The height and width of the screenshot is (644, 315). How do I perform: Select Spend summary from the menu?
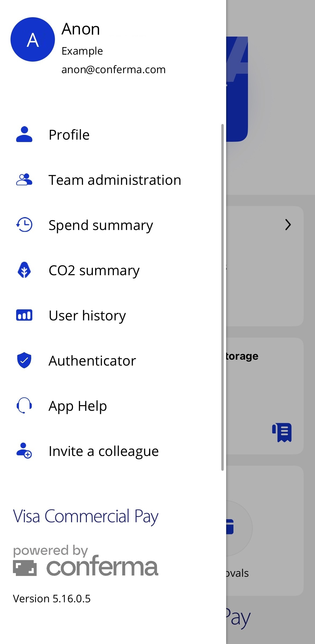113,225
